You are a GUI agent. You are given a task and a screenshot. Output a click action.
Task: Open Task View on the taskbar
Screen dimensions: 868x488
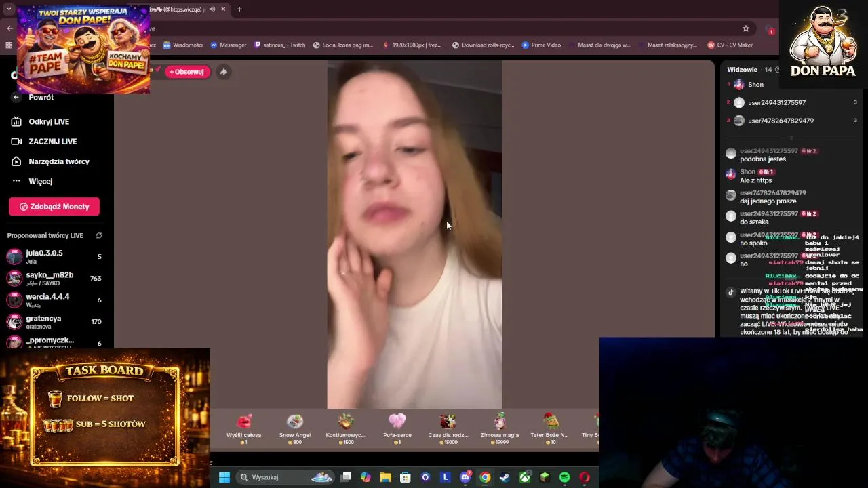(346, 477)
